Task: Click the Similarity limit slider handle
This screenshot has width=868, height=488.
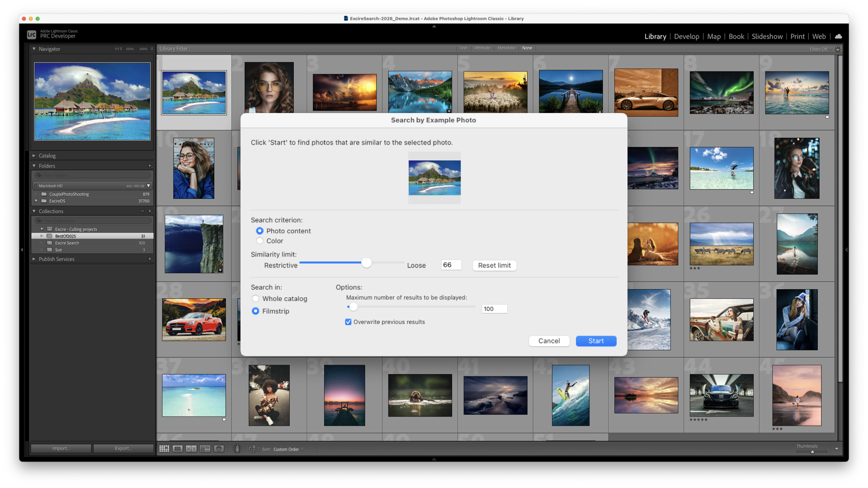Action: coord(366,263)
